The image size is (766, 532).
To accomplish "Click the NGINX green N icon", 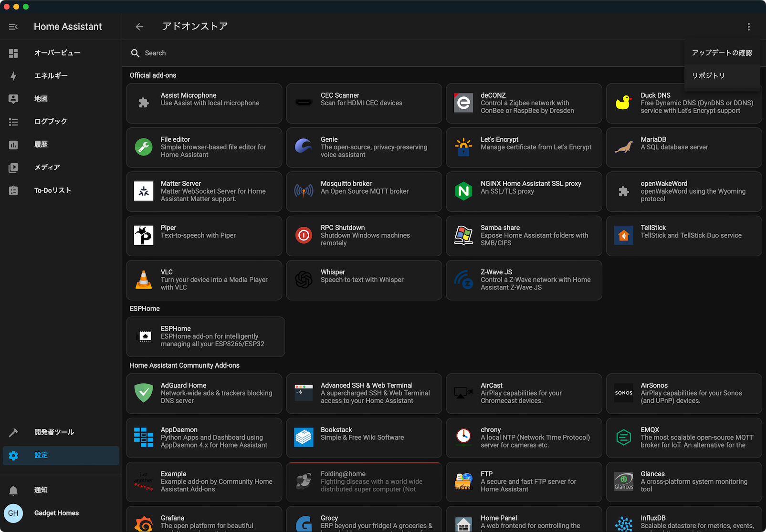I will pos(463,191).
